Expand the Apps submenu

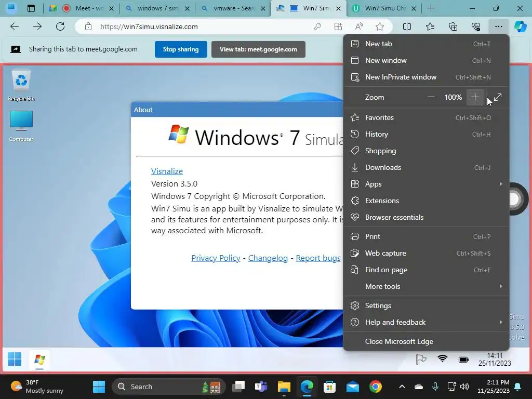point(427,184)
